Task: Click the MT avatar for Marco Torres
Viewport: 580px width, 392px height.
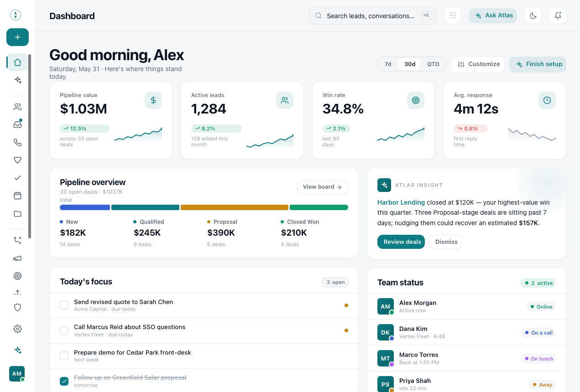Action: click(385, 359)
